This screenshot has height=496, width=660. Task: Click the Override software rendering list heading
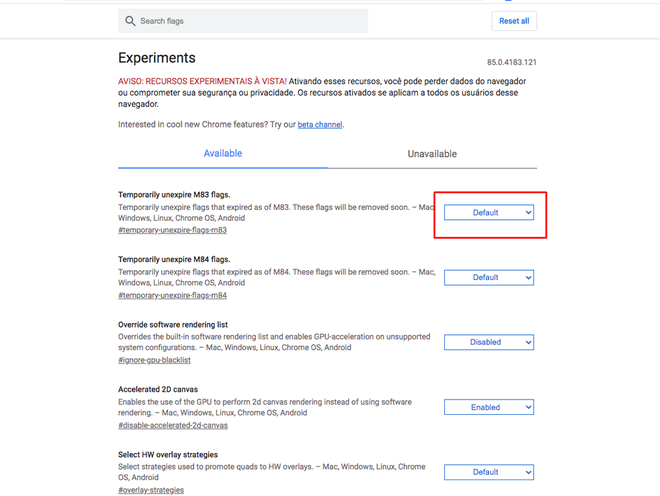point(173,325)
